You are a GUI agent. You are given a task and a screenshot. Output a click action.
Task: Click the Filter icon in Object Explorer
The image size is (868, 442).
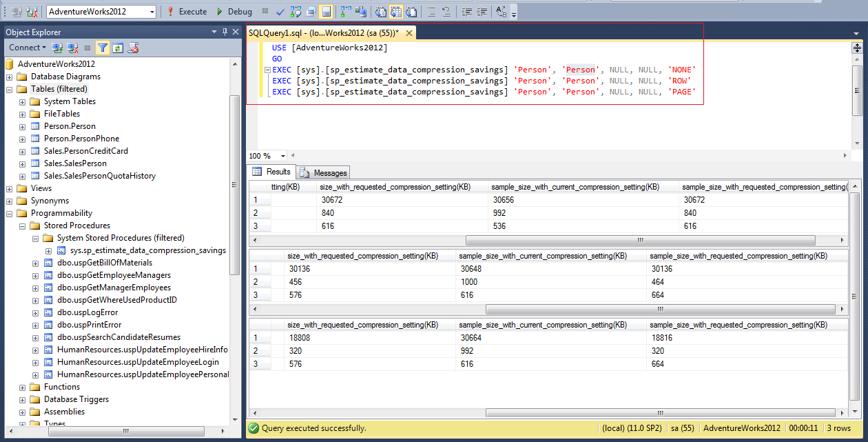[102, 48]
